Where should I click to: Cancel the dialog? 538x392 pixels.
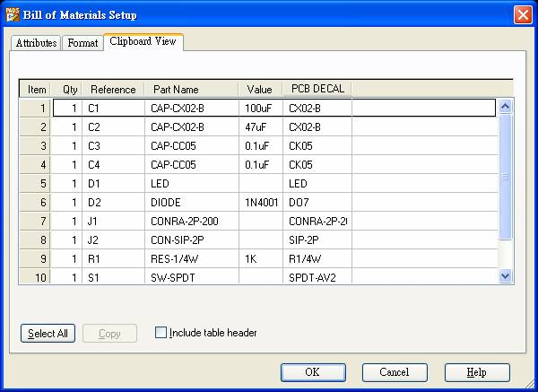(395, 372)
